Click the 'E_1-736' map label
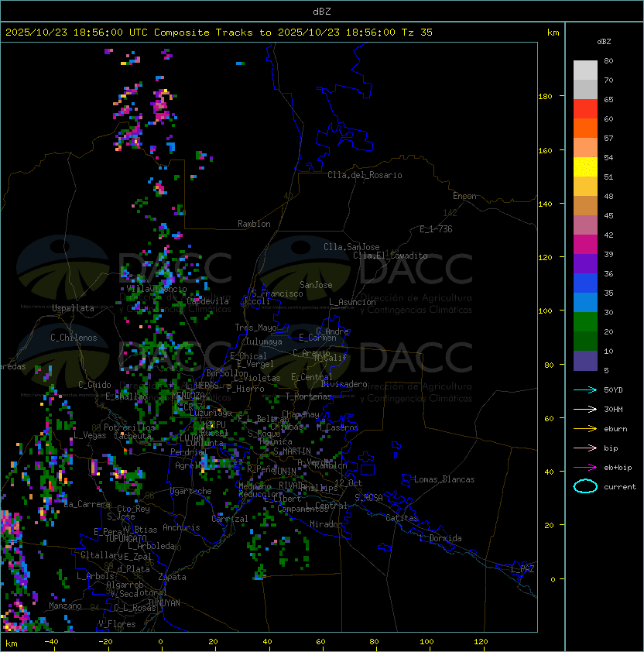This screenshot has width=644, height=652. coord(436,229)
